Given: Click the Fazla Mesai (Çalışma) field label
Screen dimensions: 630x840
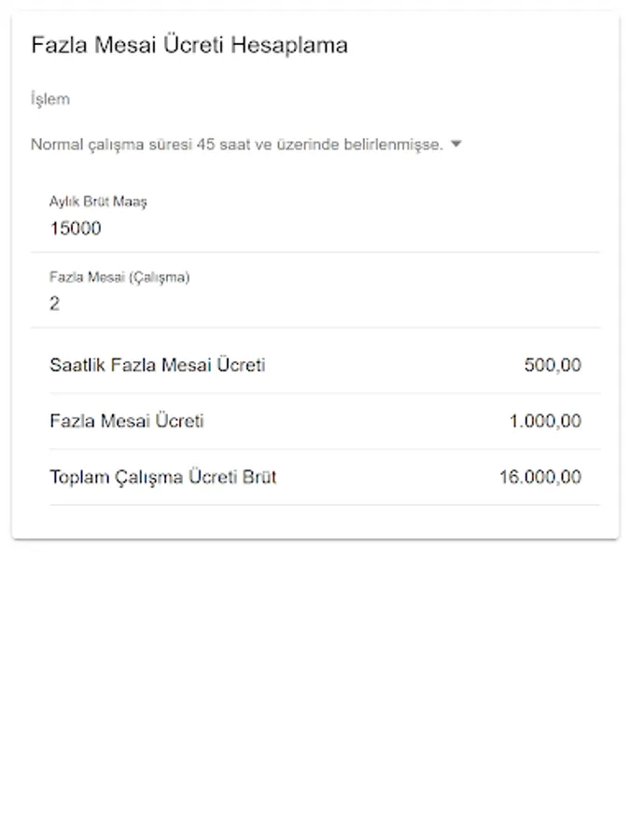Looking at the screenshot, I should coord(119,277).
